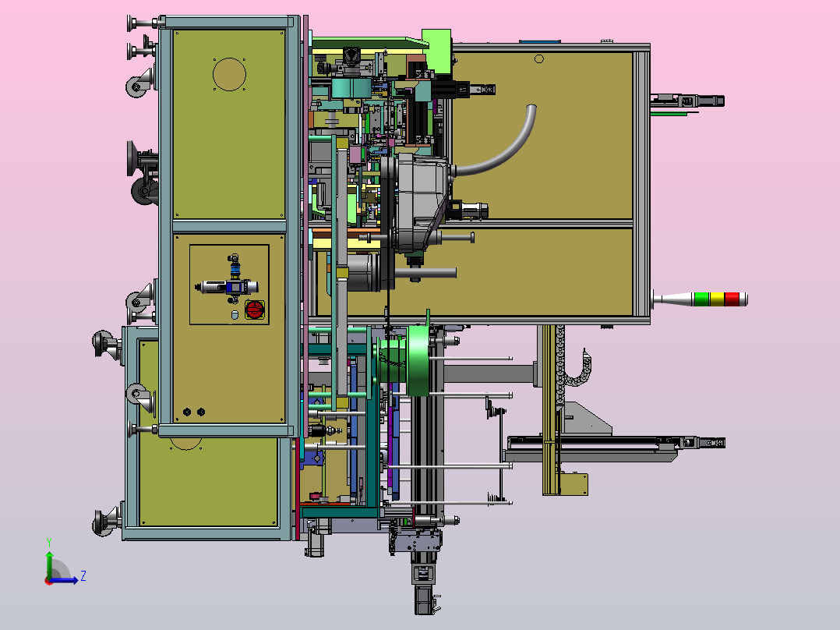Select the large circular cutout on the upper olive panel
Image resolution: width=840 pixels, height=630 pixels.
point(229,75)
